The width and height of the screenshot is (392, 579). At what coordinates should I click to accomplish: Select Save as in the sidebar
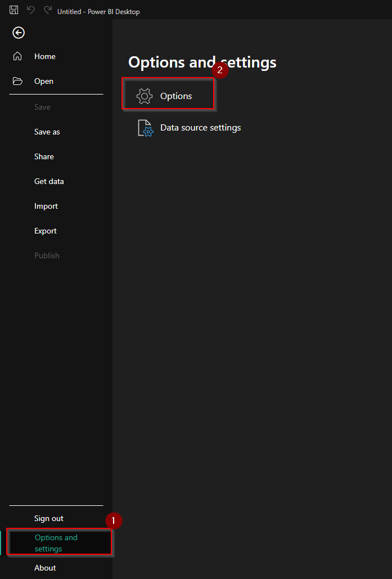pos(47,132)
